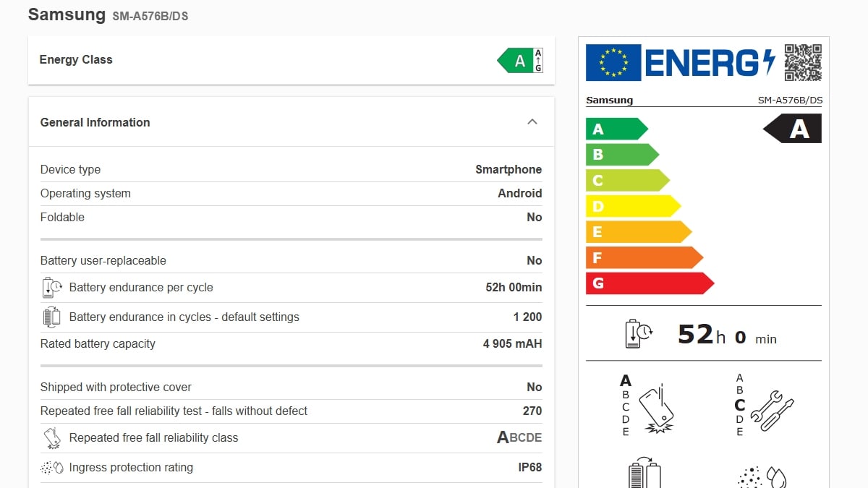
Task: Click the battery replacement icon near label bottom
Action: pos(646,474)
